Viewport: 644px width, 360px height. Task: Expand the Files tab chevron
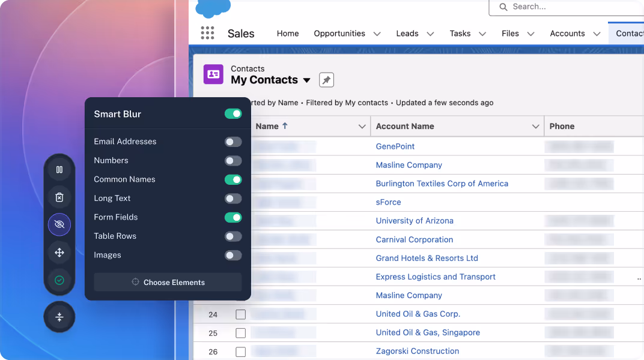click(x=530, y=34)
